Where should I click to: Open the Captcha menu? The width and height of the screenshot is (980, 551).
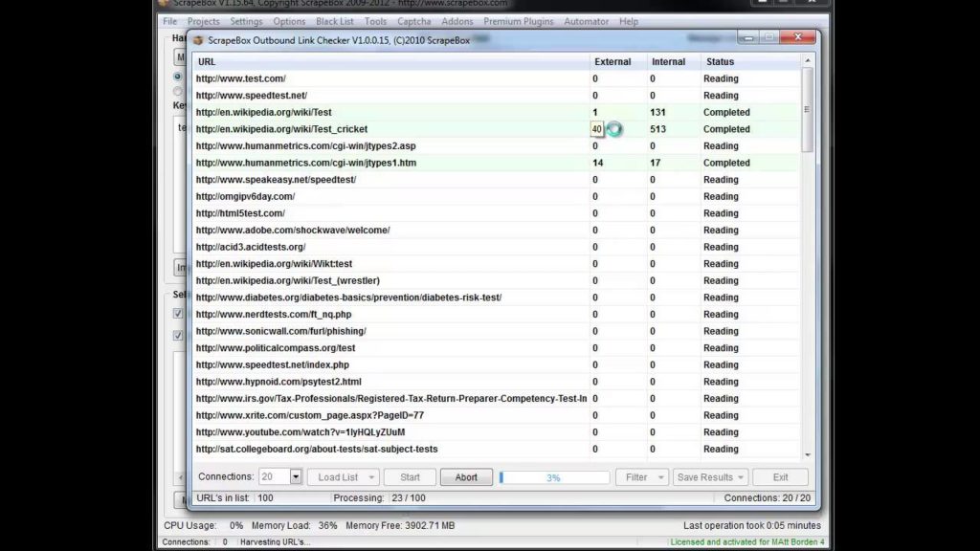click(x=414, y=21)
